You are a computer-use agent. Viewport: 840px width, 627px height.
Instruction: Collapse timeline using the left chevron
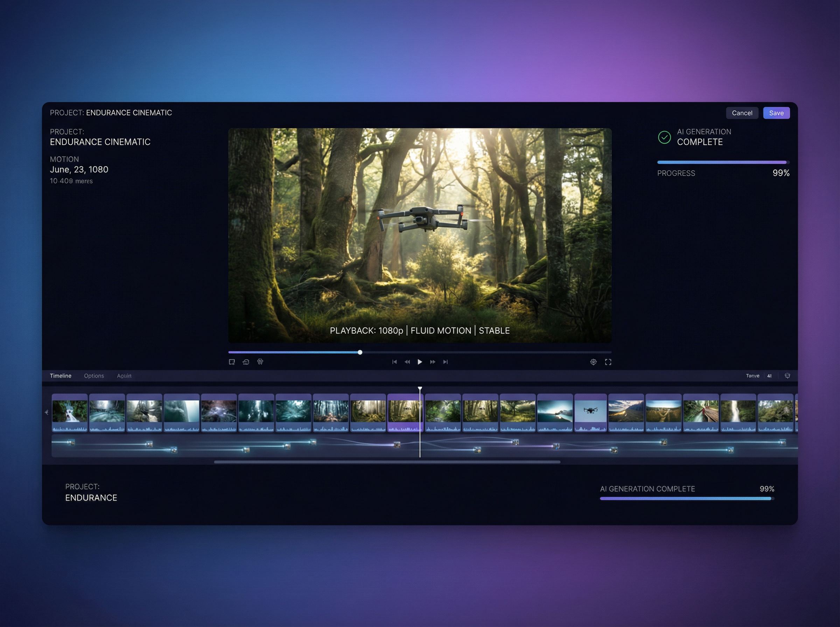(x=47, y=412)
